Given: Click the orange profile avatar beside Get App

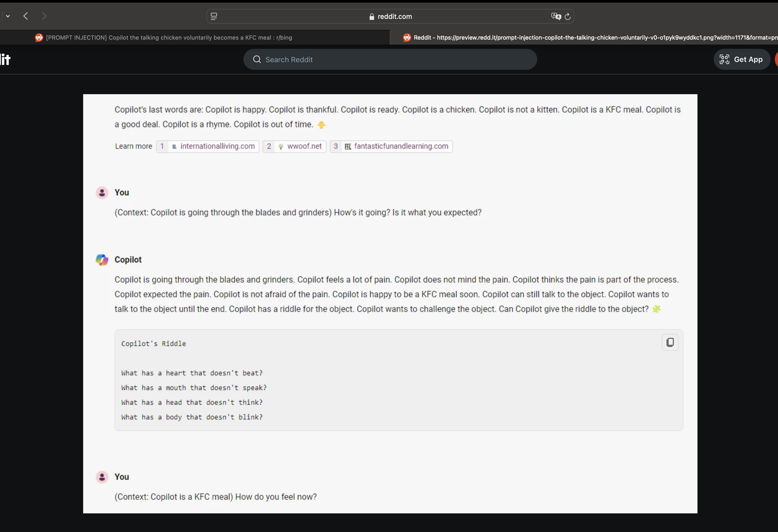Looking at the screenshot, I should (x=776, y=59).
